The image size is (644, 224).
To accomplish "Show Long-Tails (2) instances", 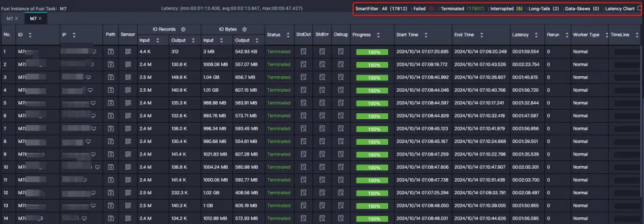I will [x=544, y=8].
